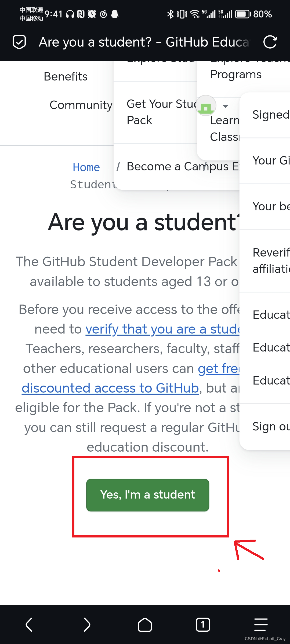
Task: Open the browser home page icon
Action: [145, 625]
